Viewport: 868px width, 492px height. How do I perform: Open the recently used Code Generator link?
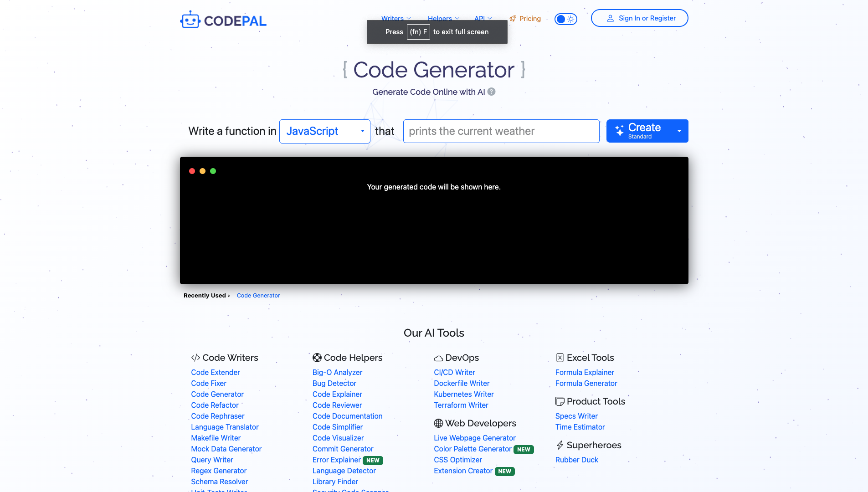point(258,296)
